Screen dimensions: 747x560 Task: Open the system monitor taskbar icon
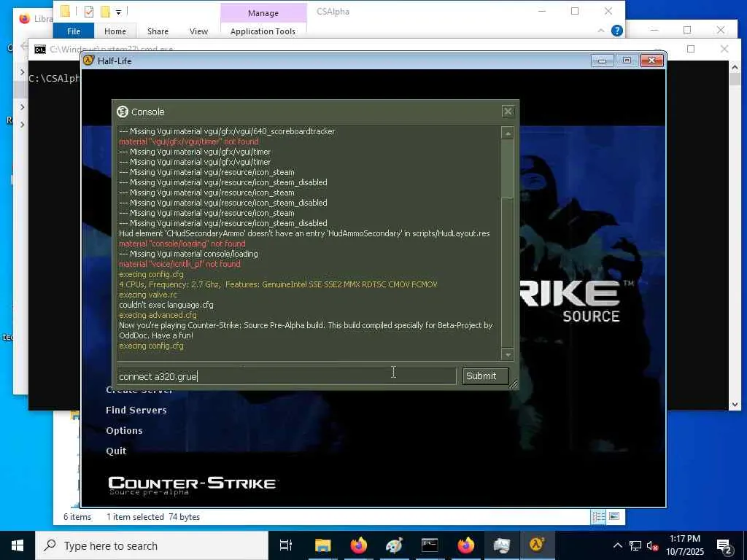click(x=501, y=545)
